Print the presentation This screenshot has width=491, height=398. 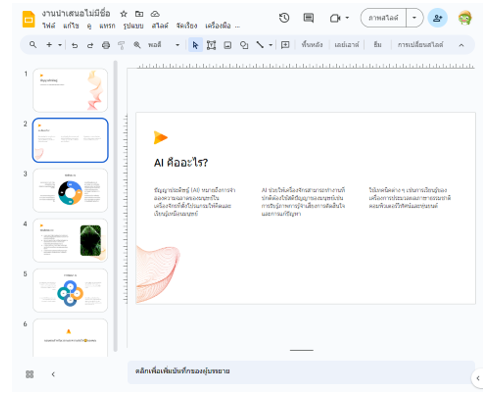click(106, 45)
